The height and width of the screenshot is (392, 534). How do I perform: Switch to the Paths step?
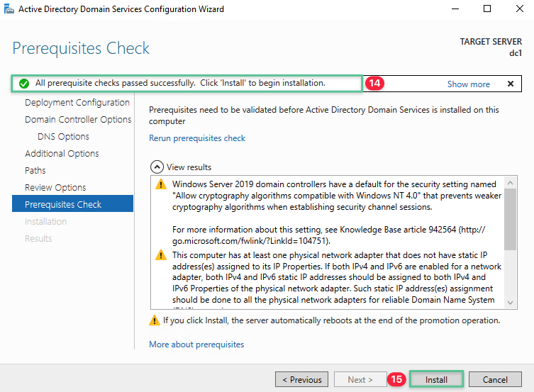[x=35, y=171]
